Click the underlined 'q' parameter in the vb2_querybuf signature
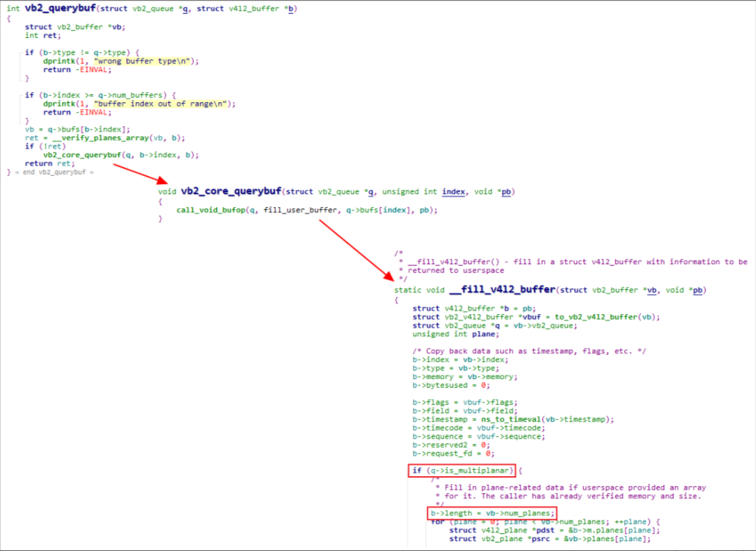This screenshot has height=551, width=756. 185,9
